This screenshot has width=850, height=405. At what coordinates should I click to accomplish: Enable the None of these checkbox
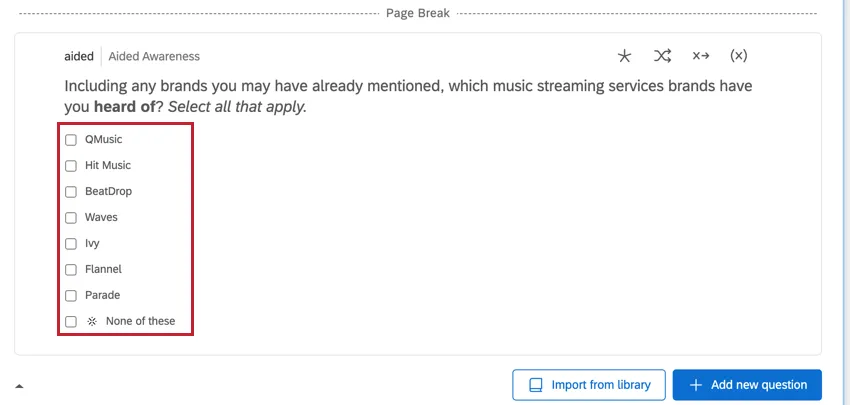(x=71, y=322)
